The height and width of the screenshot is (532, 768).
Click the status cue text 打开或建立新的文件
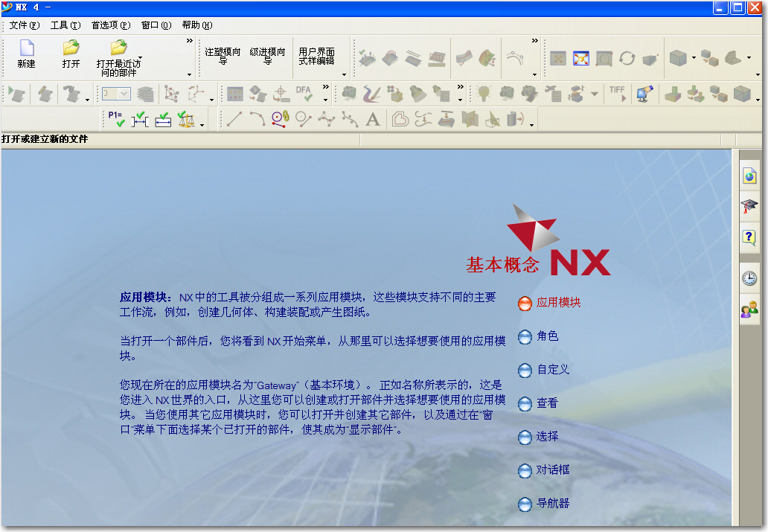point(45,140)
